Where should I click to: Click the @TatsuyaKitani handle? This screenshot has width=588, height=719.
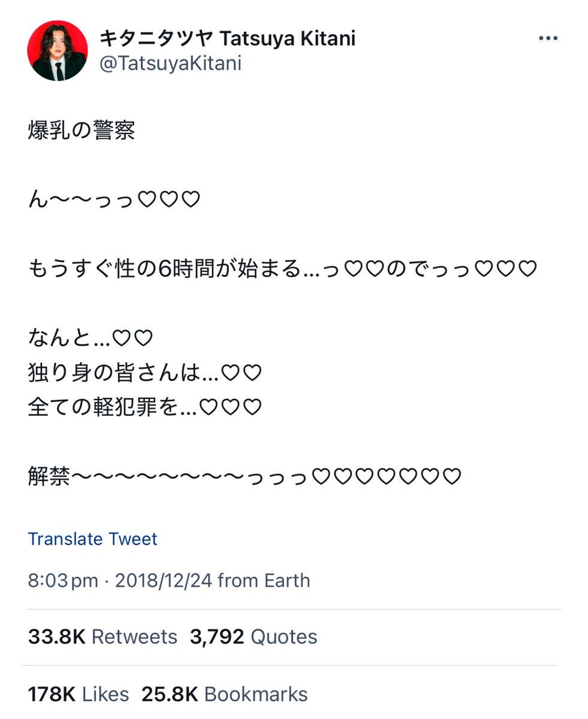(170, 64)
